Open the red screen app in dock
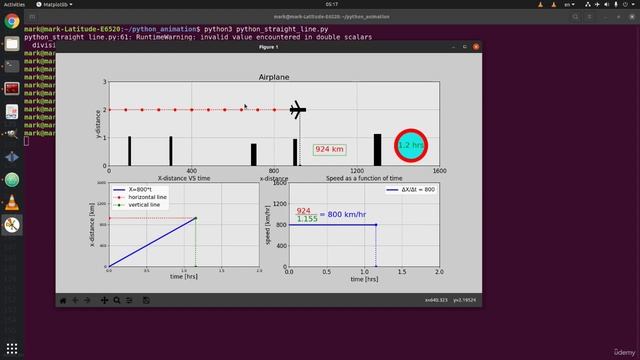Image resolution: width=640 pixels, height=360 pixels. click(x=12, y=89)
